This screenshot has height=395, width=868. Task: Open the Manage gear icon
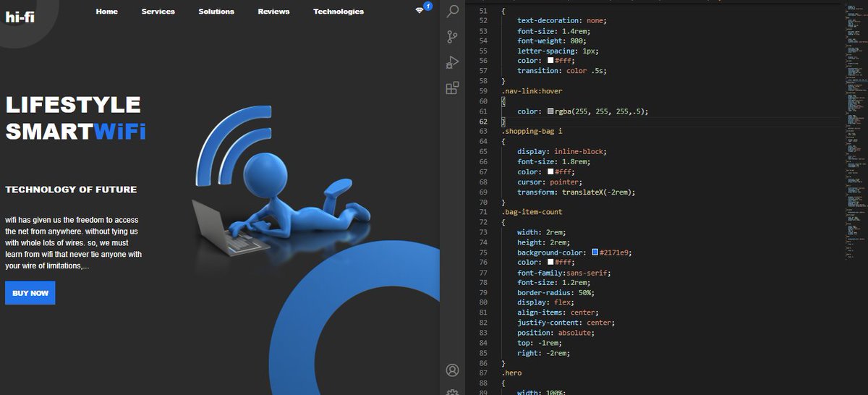[453, 391]
